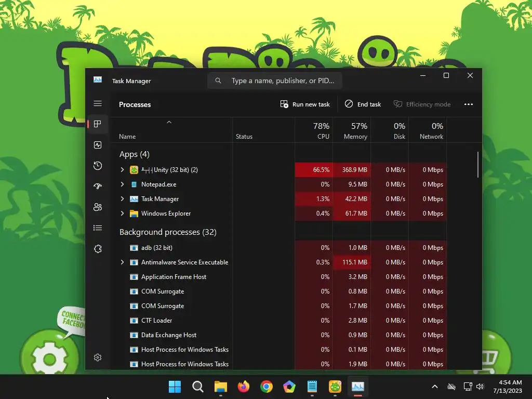Expand the Notepad.exe process group

point(123,184)
